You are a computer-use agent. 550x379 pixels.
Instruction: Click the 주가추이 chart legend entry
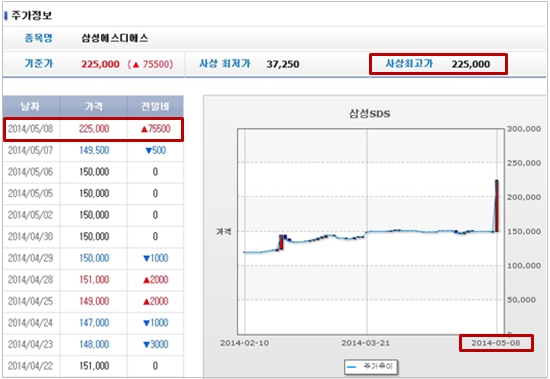tap(371, 367)
